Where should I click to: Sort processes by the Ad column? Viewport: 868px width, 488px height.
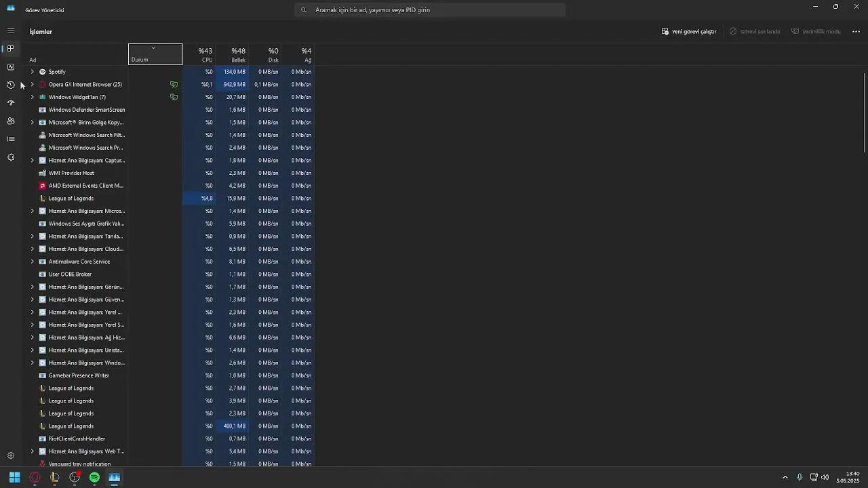[76, 54]
